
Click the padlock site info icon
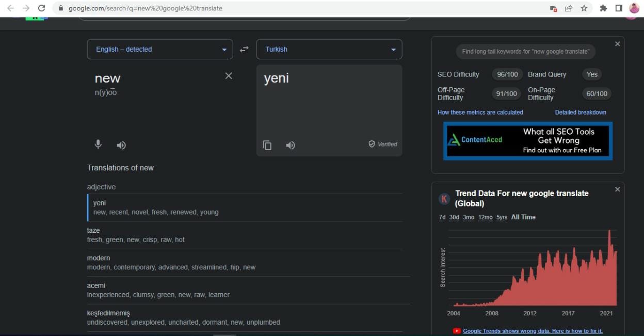[x=60, y=8]
